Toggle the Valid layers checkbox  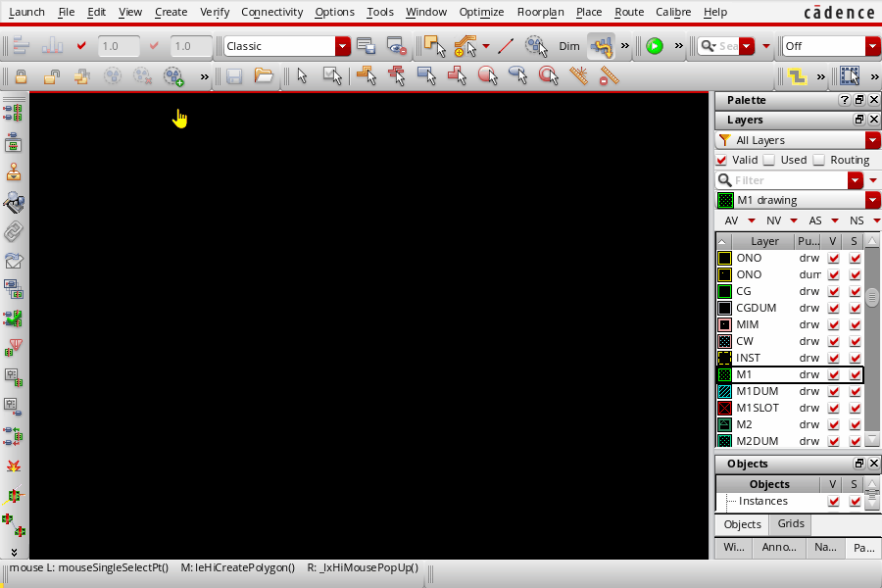tap(722, 160)
